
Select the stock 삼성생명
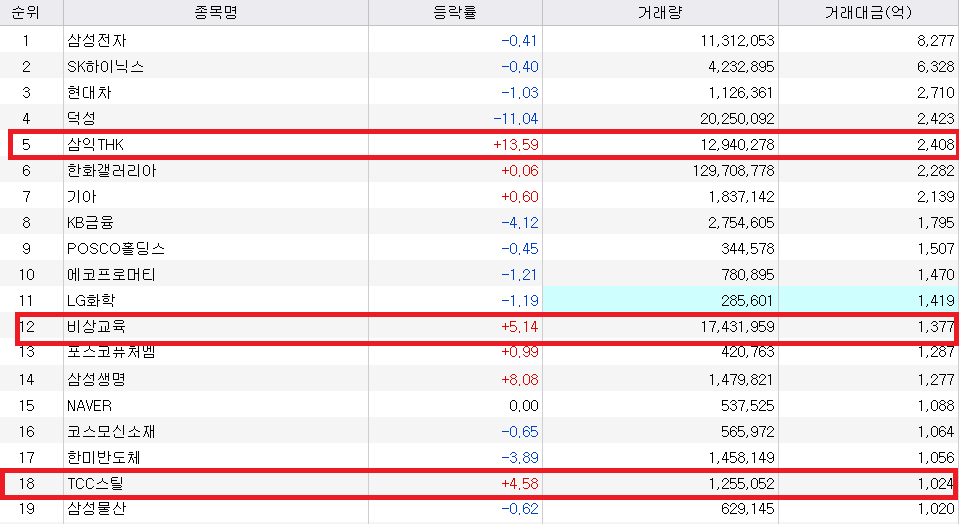(x=96, y=380)
